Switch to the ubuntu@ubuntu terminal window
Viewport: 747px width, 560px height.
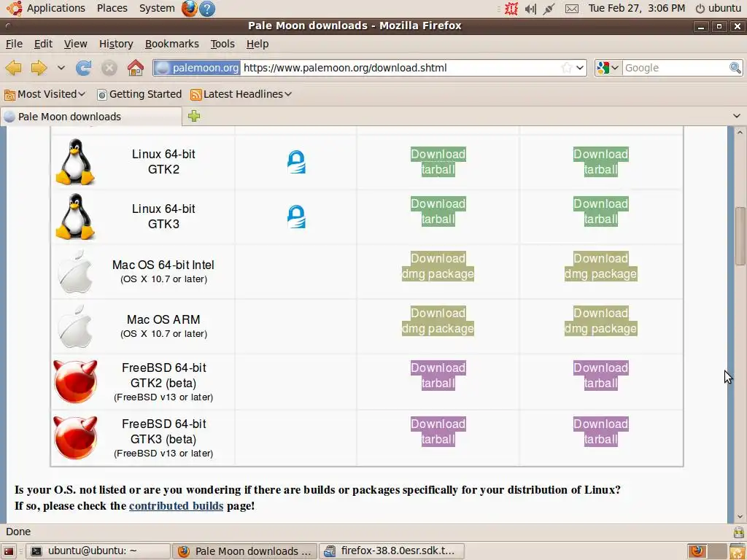pyautogui.click(x=98, y=551)
